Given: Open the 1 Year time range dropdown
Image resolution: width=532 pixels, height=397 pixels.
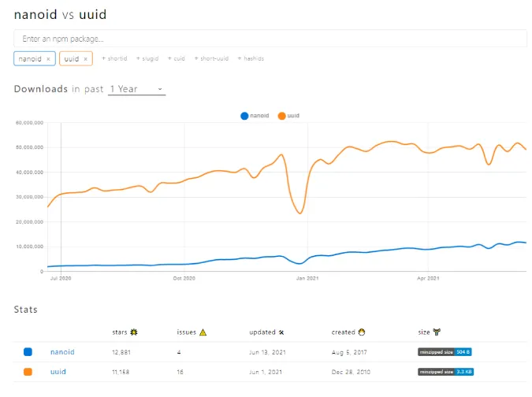Looking at the screenshot, I should (136, 89).
